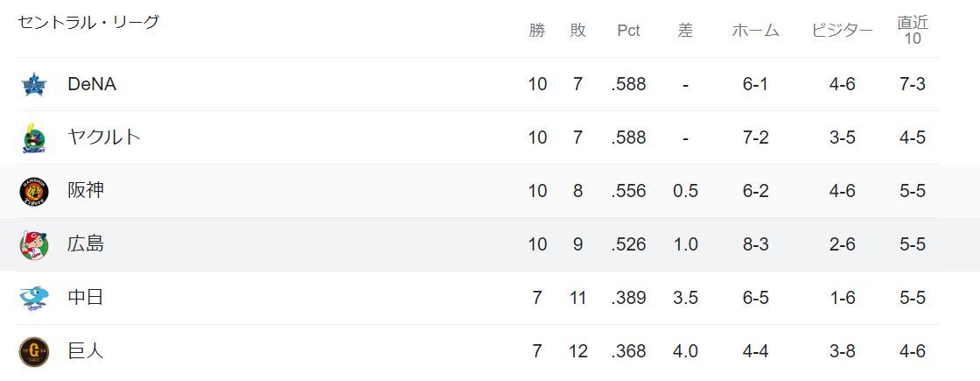Click the 敗 losses column header
The height and width of the screenshot is (381, 980).
[x=577, y=31]
